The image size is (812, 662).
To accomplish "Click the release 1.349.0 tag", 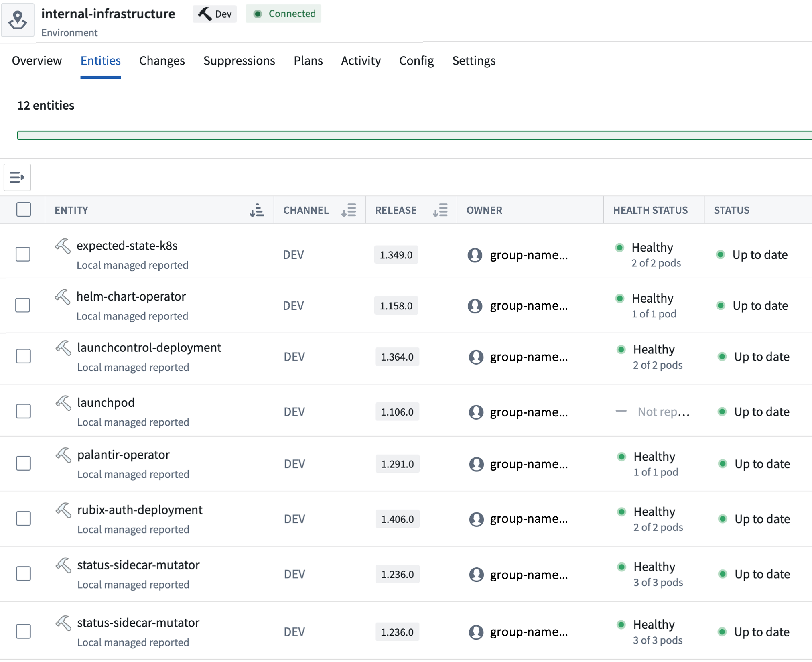I will [396, 255].
